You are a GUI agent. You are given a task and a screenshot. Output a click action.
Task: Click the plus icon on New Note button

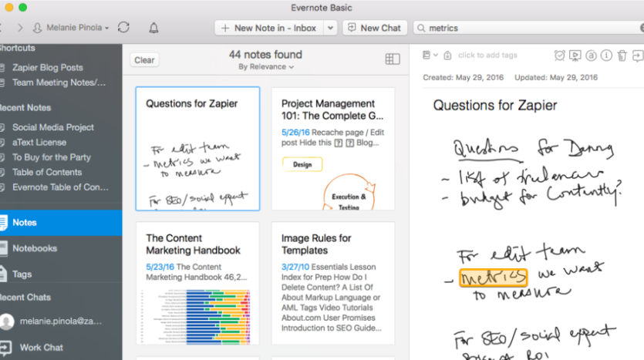[x=225, y=28]
